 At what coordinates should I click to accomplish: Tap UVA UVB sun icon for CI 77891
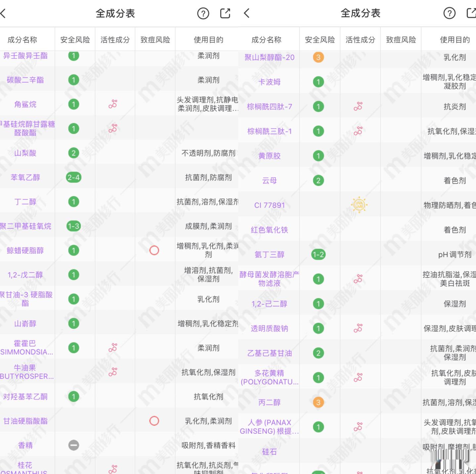coord(359,205)
